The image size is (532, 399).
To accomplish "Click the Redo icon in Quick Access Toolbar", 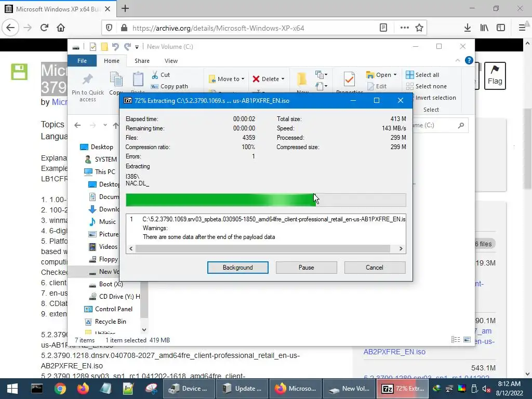I will pos(127,46).
